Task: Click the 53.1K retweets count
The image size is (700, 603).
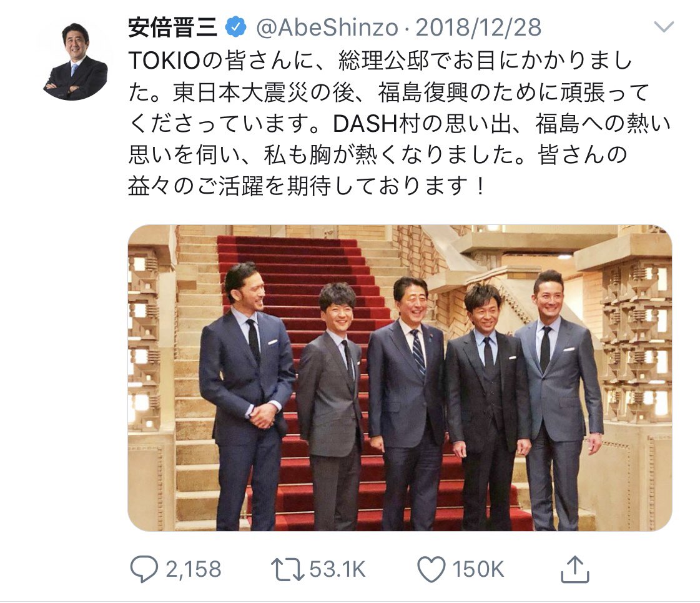Action: pyautogui.click(x=337, y=569)
